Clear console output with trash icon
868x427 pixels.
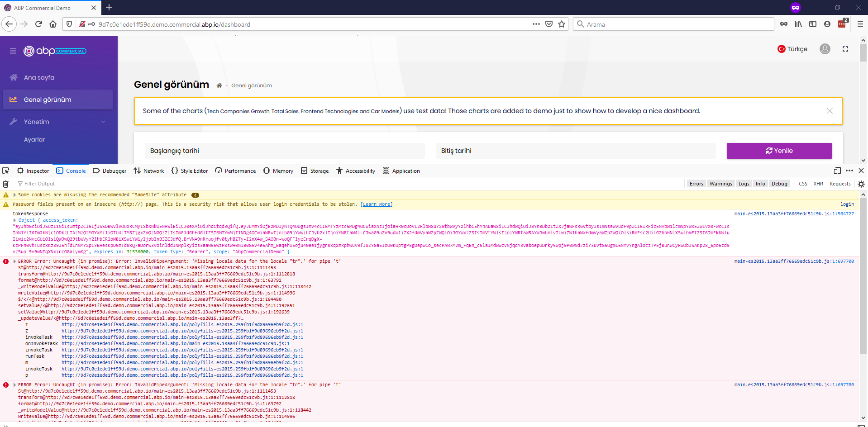(x=5, y=184)
